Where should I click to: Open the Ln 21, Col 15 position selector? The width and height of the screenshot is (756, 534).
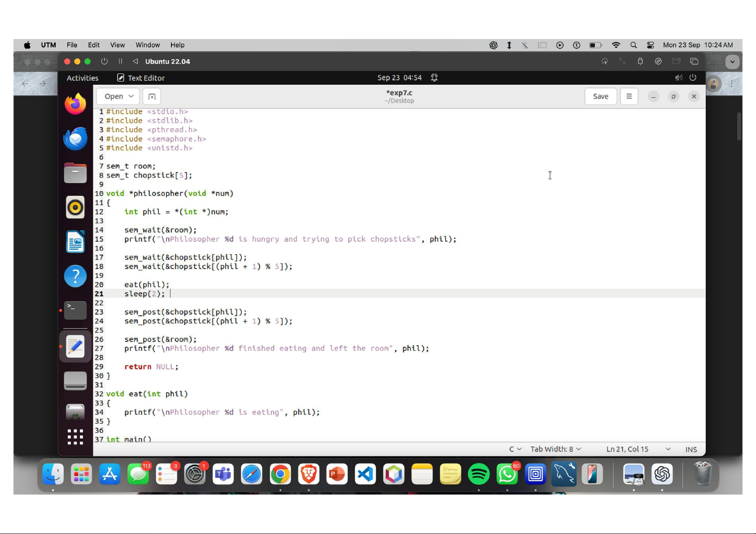coord(638,449)
